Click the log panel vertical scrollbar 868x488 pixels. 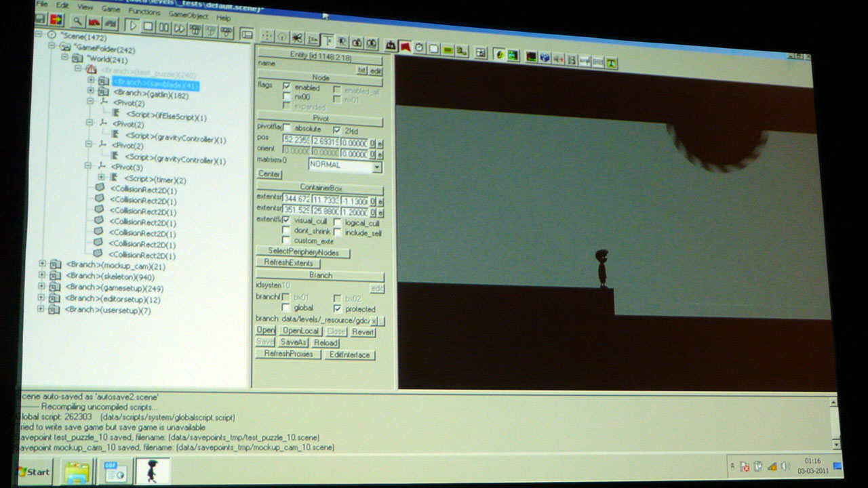click(x=835, y=423)
